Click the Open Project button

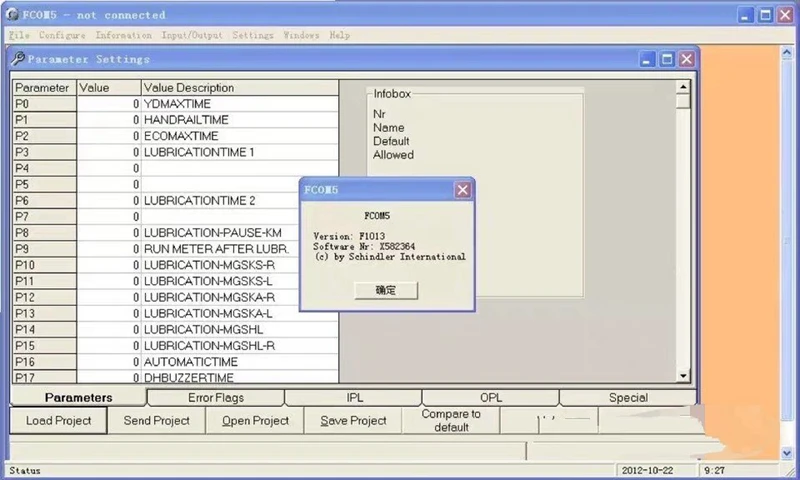[x=255, y=420]
